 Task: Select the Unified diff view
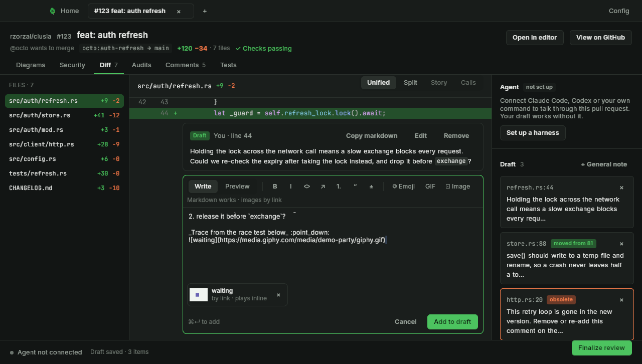[x=379, y=83]
